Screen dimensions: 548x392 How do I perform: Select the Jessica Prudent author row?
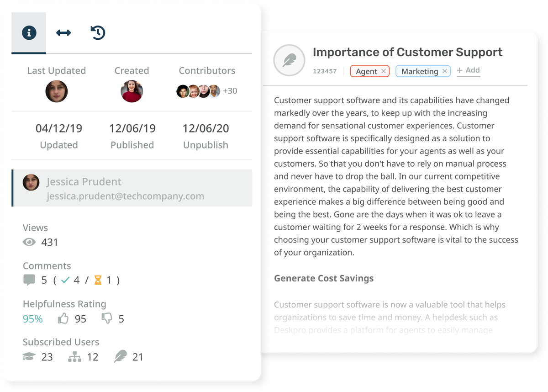pyautogui.click(x=132, y=189)
